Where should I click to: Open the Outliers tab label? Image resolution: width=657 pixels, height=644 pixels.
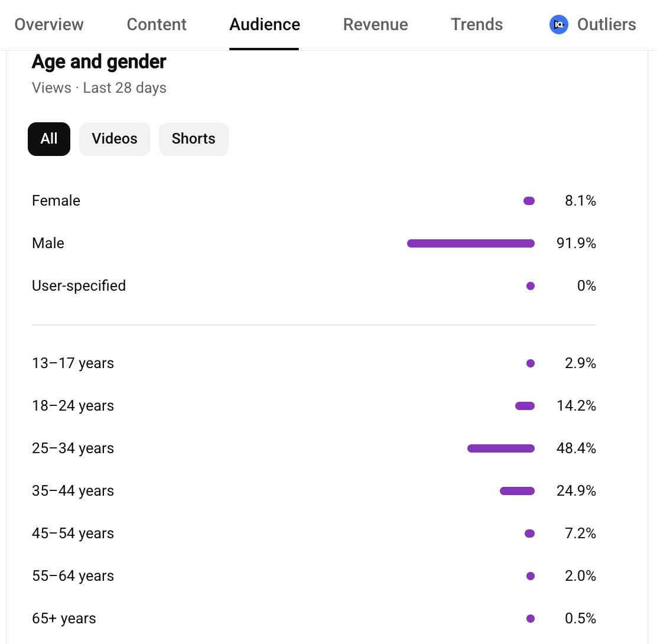606,25
